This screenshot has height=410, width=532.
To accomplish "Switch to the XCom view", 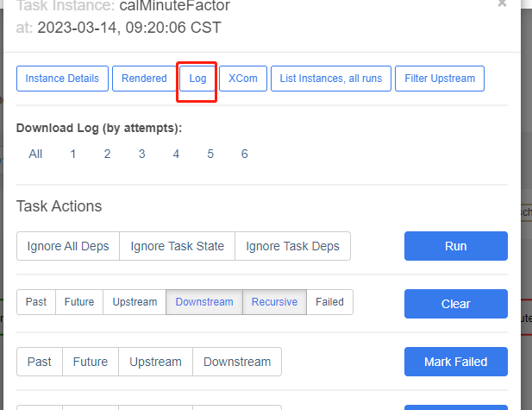I will (x=242, y=79).
